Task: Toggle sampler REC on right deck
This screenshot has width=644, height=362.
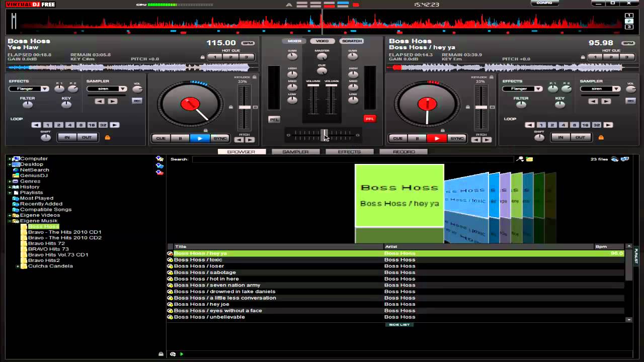Action: [630, 101]
